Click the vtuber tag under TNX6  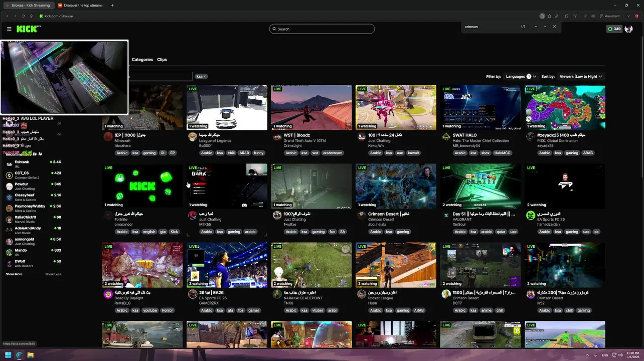pyautogui.click(x=318, y=310)
